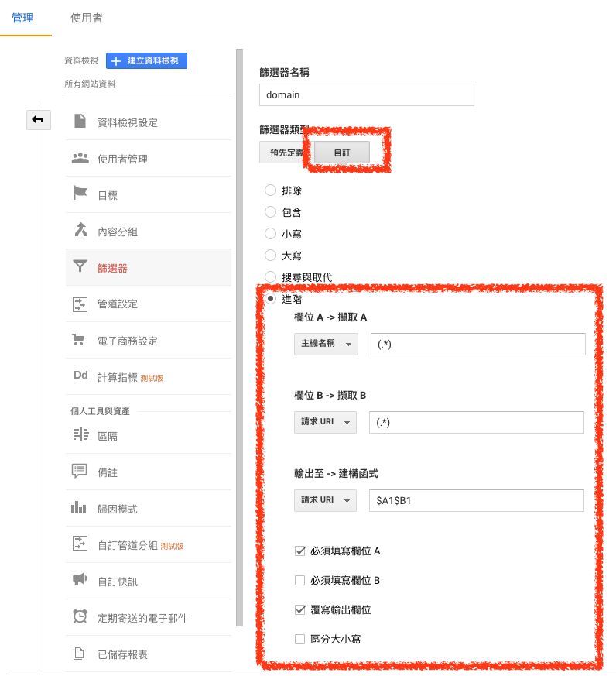Select the 排除 radio option
This screenshot has width=616, height=676.
pyautogui.click(x=270, y=190)
